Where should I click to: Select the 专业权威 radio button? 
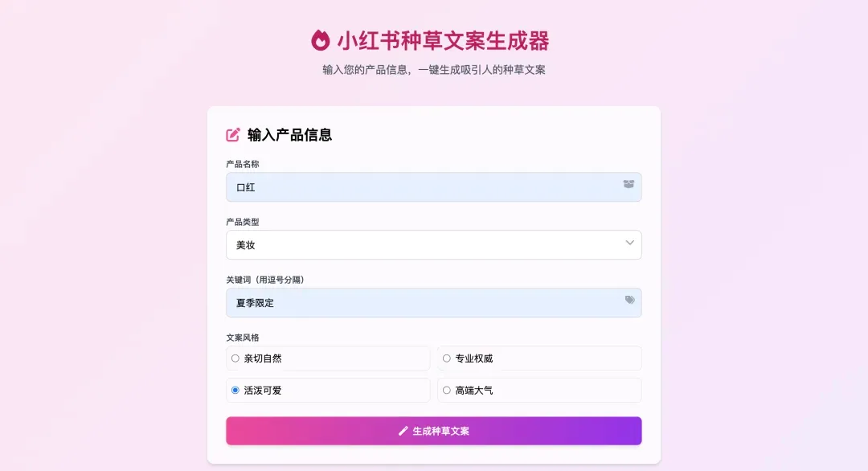447,358
